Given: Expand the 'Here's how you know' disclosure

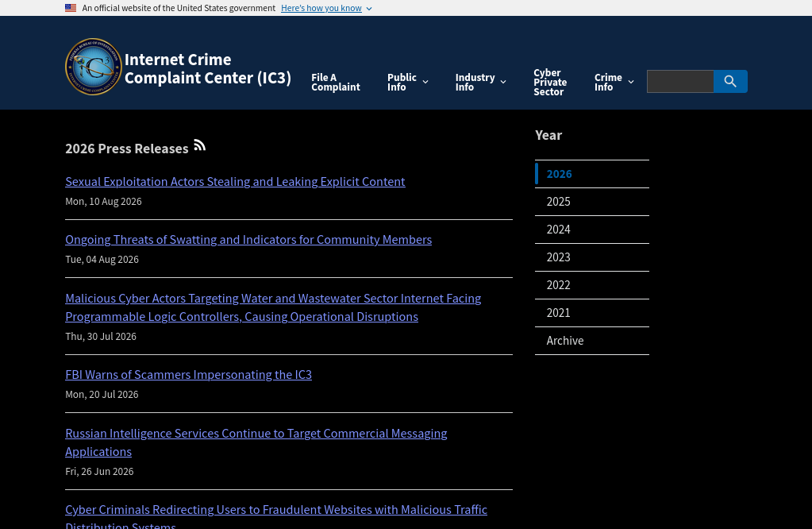Looking at the screenshot, I should pos(326,8).
